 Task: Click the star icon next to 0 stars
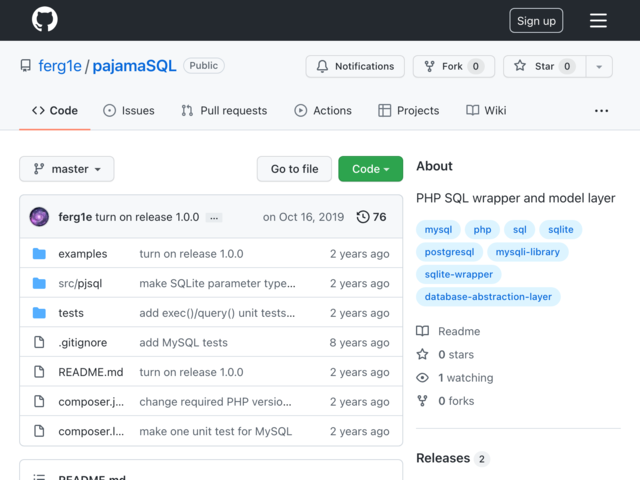click(x=422, y=354)
